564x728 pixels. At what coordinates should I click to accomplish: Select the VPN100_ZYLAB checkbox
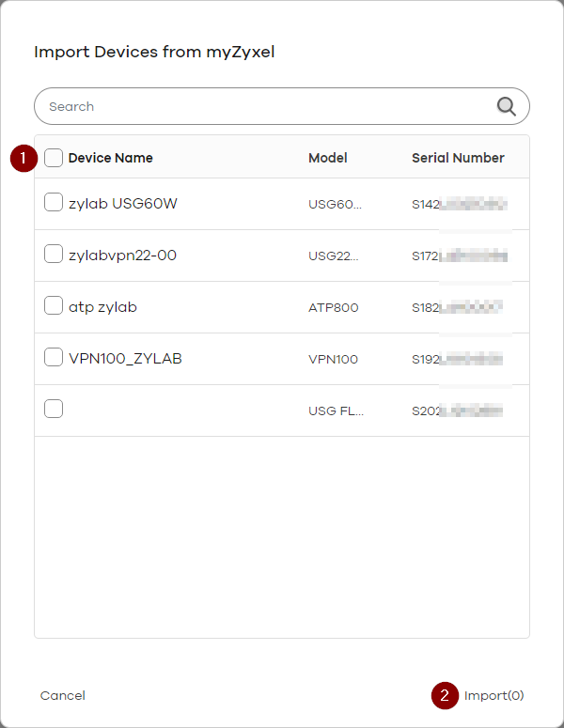[x=54, y=358]
